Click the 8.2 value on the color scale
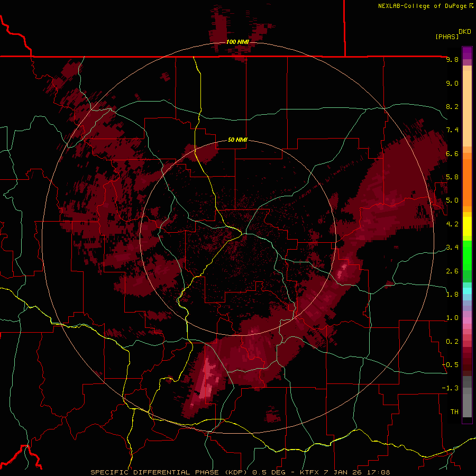 click(452, 107)
